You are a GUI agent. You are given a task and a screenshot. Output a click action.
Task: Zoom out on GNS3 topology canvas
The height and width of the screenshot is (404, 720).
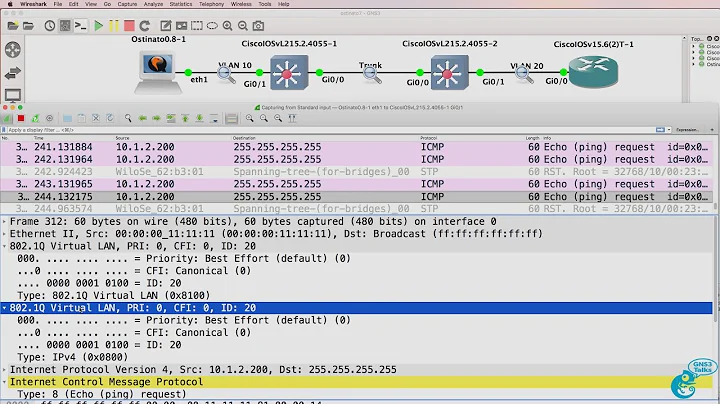pyautogui.click(x=243, y=26)
